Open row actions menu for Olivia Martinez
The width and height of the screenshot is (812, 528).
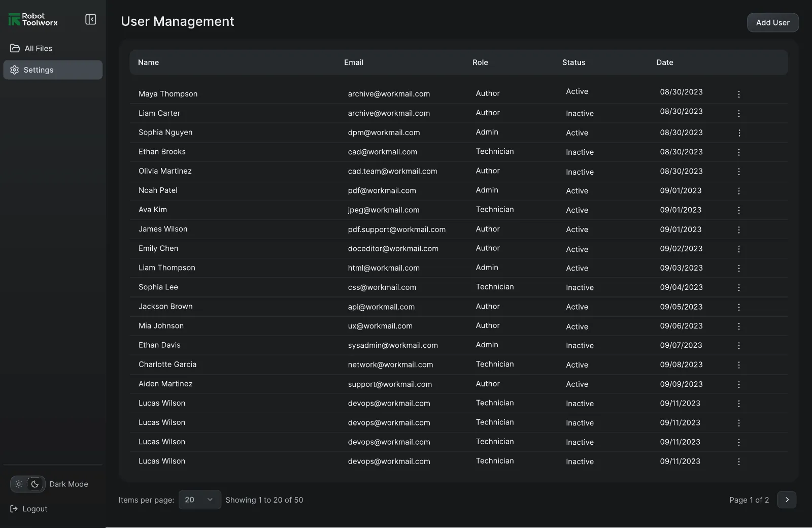tap(739, 172)
